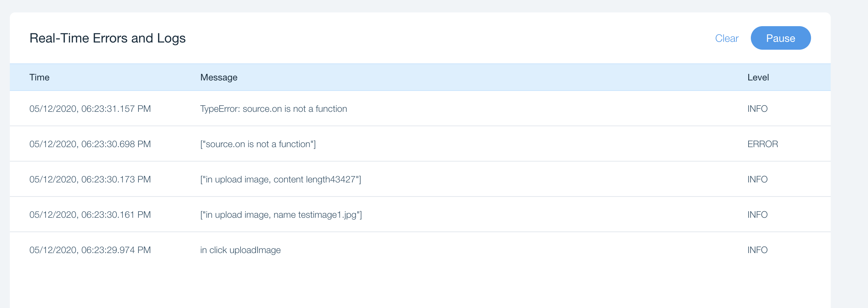Viewport: 868px width, 308px height.
Task: Click INFO level of the TypeError row
Action: tap(757, 109)
